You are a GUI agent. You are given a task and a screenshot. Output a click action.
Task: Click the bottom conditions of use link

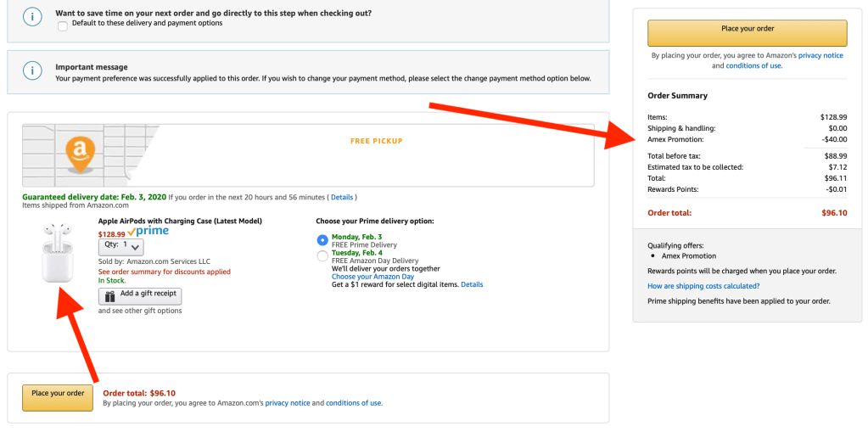[354, 403]
